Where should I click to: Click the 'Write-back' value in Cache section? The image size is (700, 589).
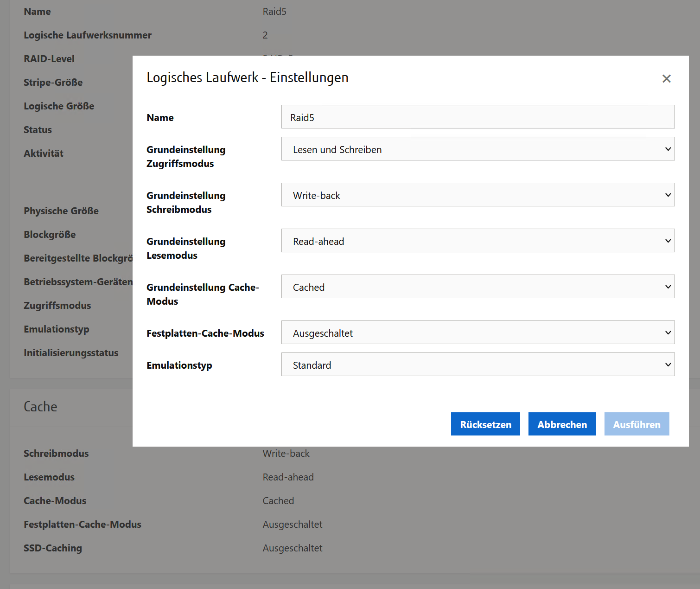[x=286, y=454]
